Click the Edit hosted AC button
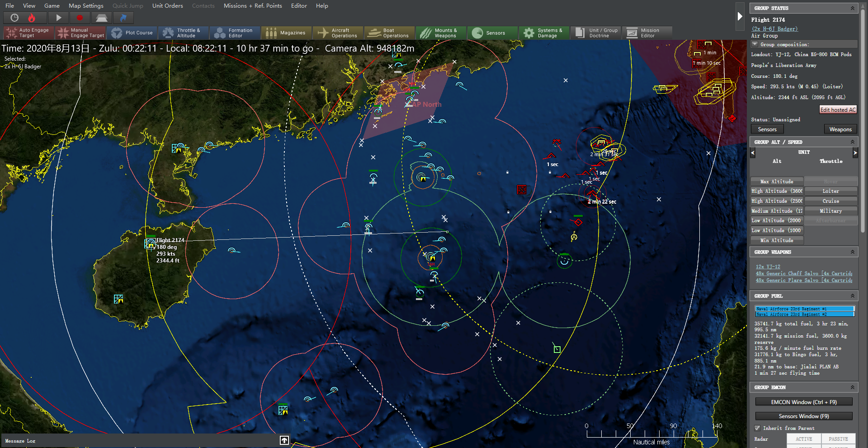This screenshot has width=868, height=448. pyautogui.click(x=838, y=110)
